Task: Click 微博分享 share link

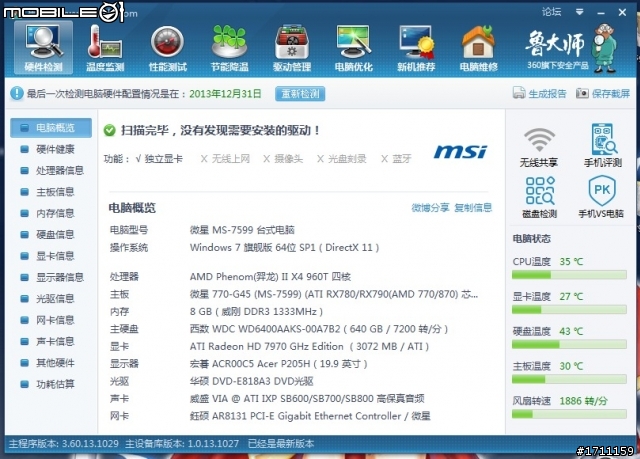Action: point(430,208)
